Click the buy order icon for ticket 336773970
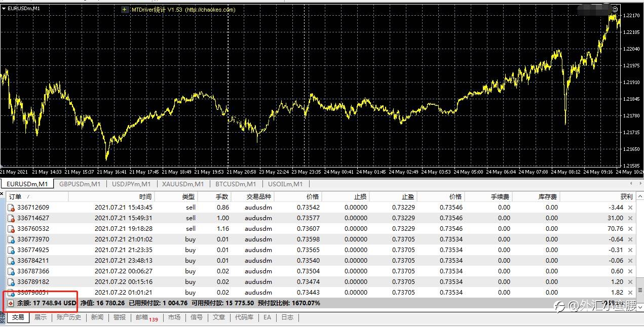This screenshot has height=327, width=644. (11, 239)
